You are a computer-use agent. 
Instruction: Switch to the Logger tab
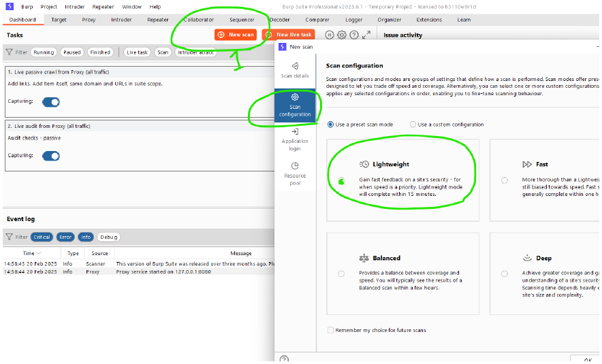(353, 20)
